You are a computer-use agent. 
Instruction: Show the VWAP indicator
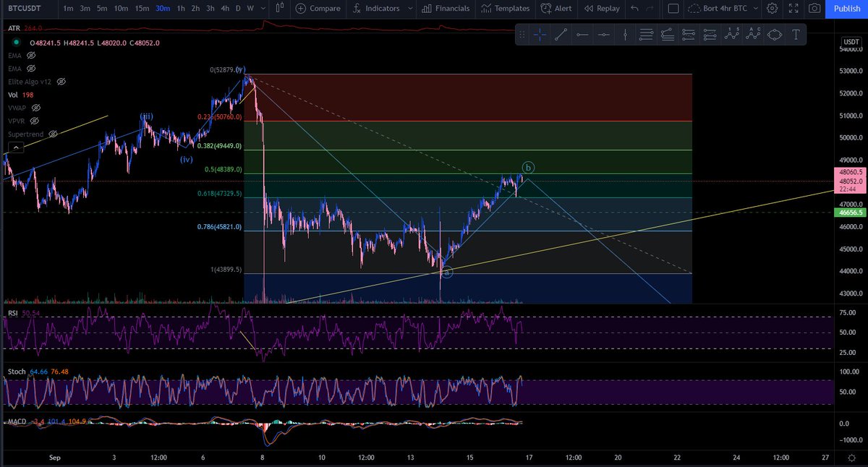(36, 108)
